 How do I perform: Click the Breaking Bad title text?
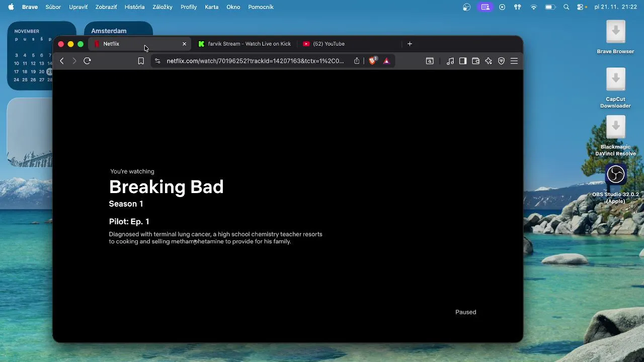166,187
